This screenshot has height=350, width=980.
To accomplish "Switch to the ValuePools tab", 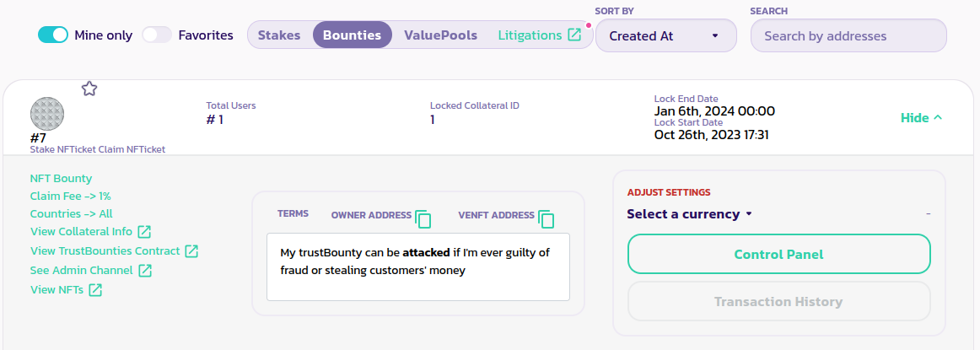I will tap(440, 35).
